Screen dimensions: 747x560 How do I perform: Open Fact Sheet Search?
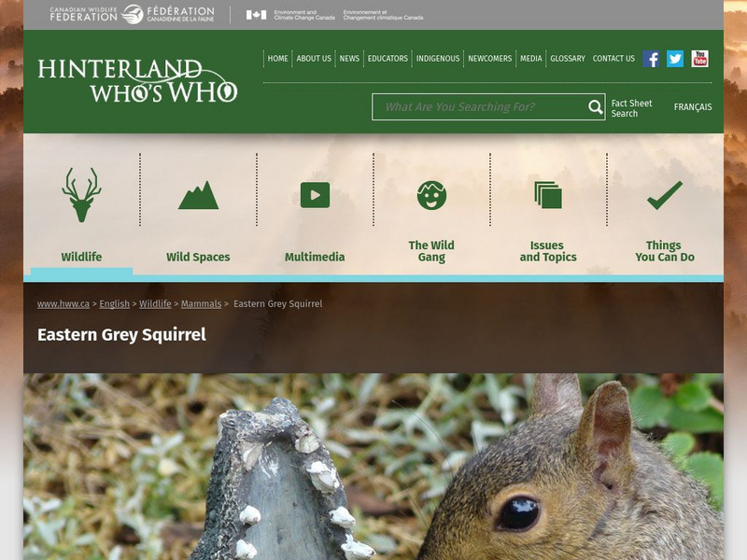[629, 107]
